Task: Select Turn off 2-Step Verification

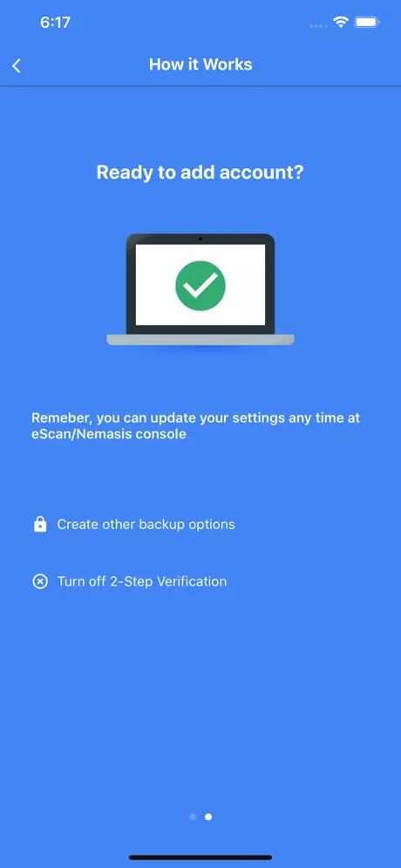Action: 142,582
